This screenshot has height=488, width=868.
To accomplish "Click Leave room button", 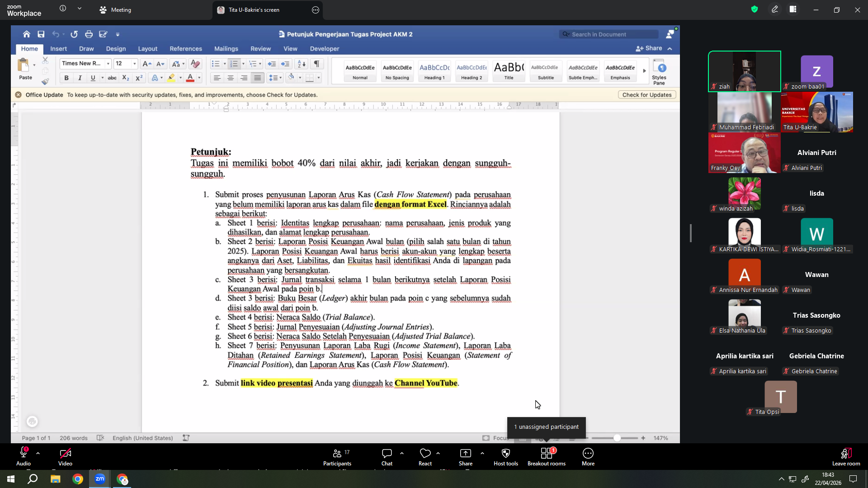I will [x=846, y=457].
